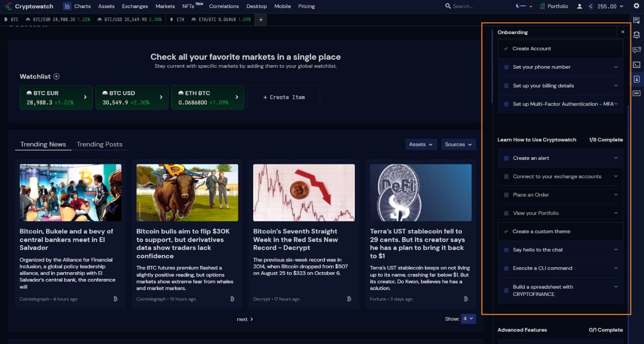The width and height of the screenshot is (644, 344).
Task: Open the Assets filter dropdown
Action: click(x=421, y=144)
